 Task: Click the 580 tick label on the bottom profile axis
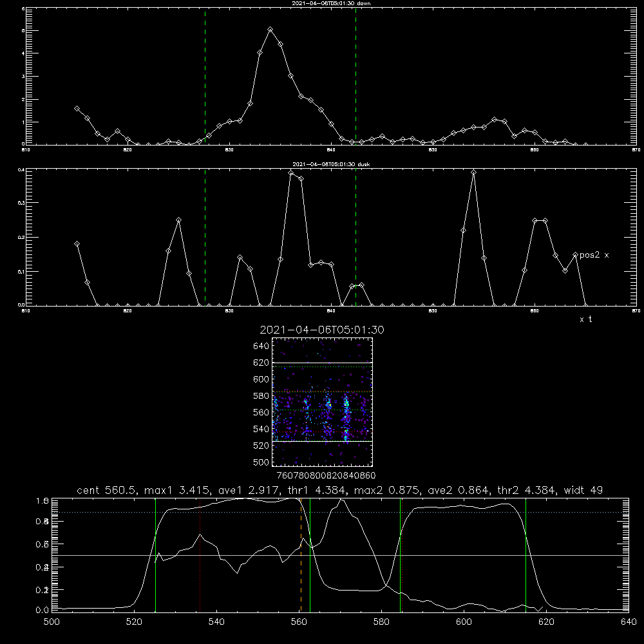point(381,622)
